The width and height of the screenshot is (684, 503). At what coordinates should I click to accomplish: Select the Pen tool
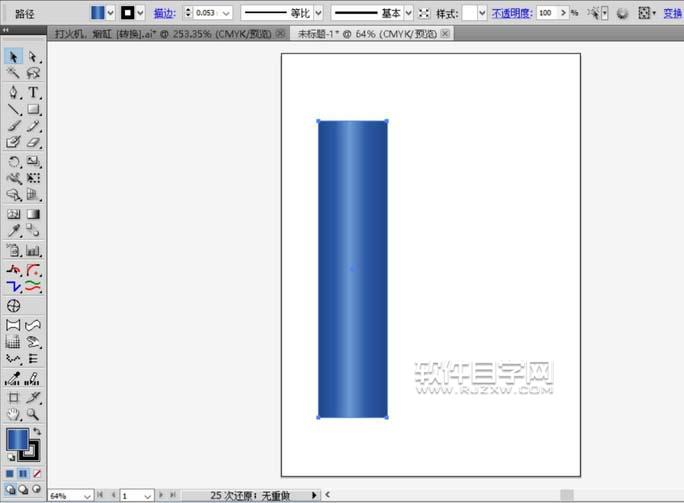click(x=14, y=92)
